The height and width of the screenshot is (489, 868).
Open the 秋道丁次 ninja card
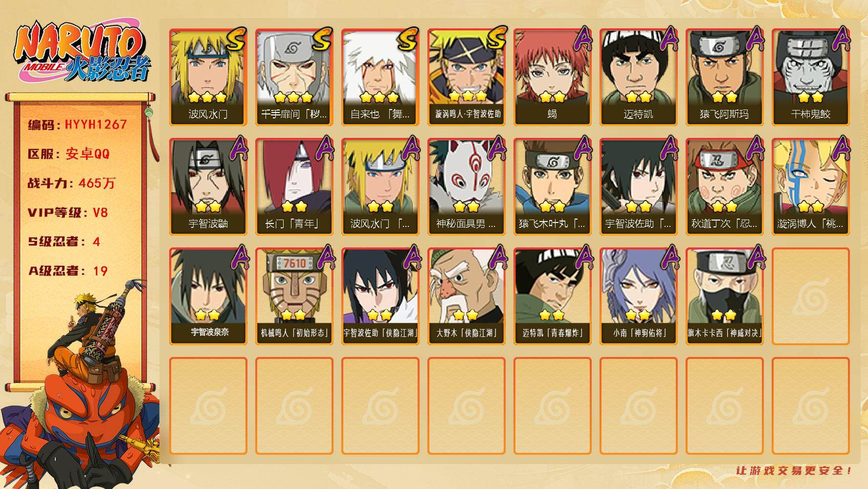coord(725,187)
